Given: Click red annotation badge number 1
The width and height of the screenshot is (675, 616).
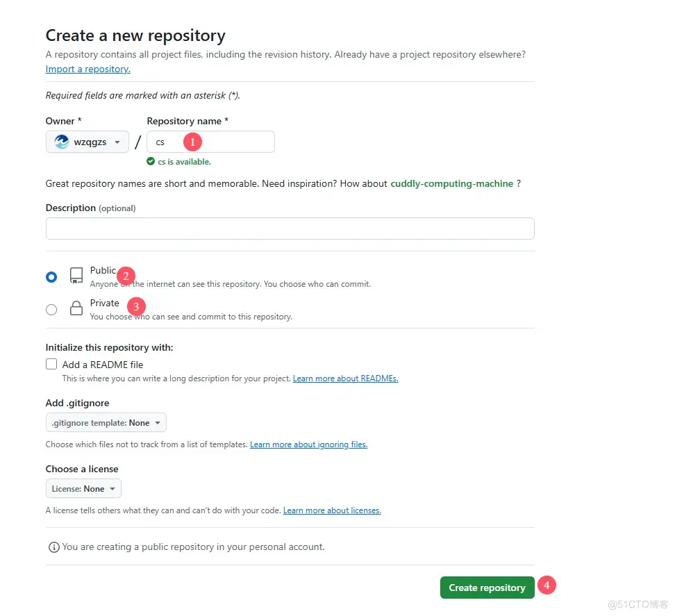Looking at the screenshot, I should coord(192,142).
